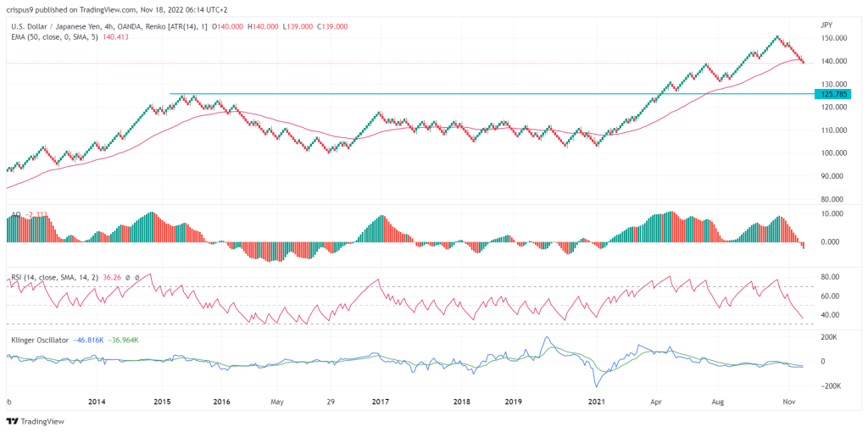Click 0.000 on the AO axis
868x432 pixels.
(831, 242)
